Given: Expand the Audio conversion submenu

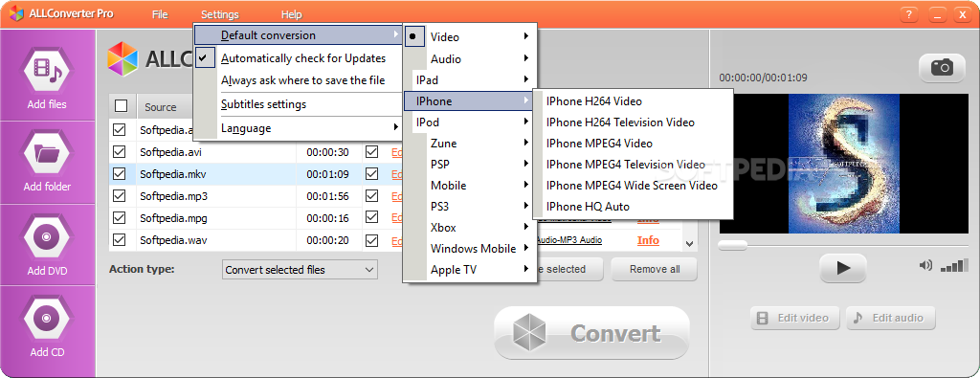Looking at the screenshot, I should point(470,58).
